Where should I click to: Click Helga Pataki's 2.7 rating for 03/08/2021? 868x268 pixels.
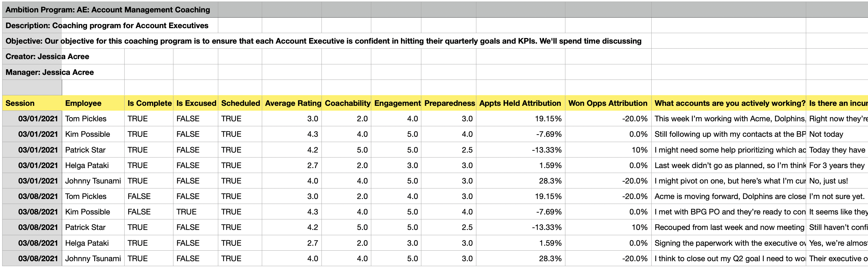pos(312,243)
